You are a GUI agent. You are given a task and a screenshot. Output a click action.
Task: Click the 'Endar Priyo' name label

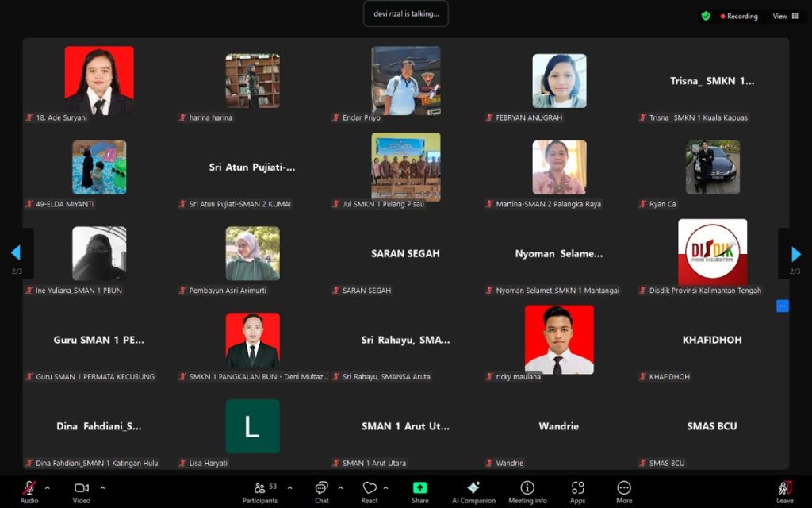coord(362,117)
